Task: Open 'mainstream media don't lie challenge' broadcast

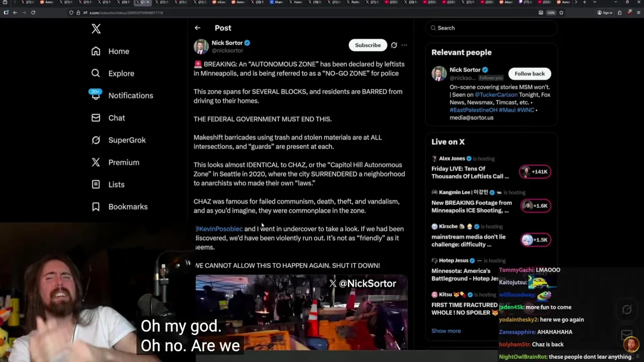Action: (x=468, y=240)
